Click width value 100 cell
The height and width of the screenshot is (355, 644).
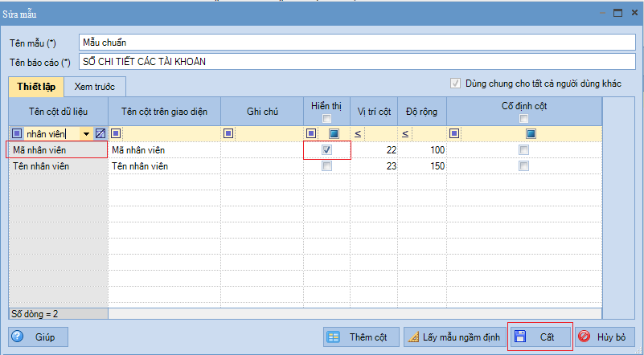(422, 150)
